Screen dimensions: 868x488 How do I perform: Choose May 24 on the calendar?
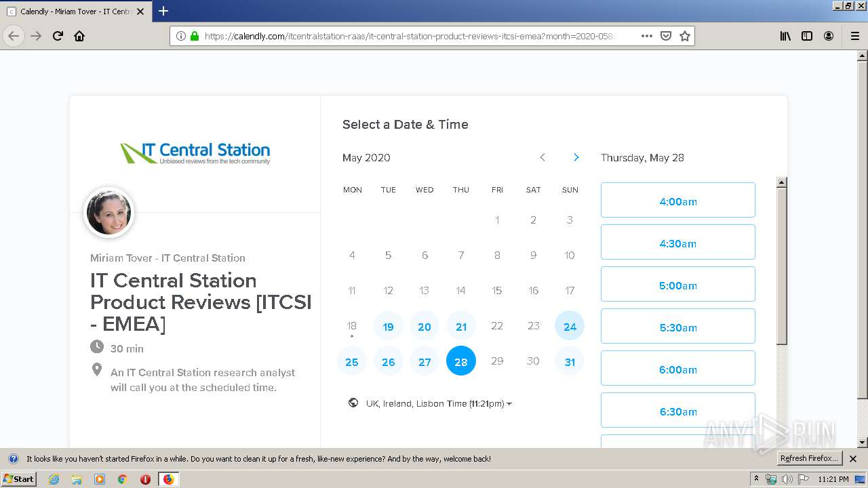[570, 327]
